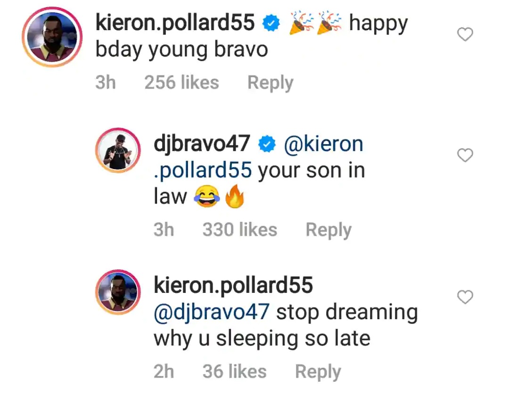Like kieron.pollard55's happy bday comment

point(465,34)
